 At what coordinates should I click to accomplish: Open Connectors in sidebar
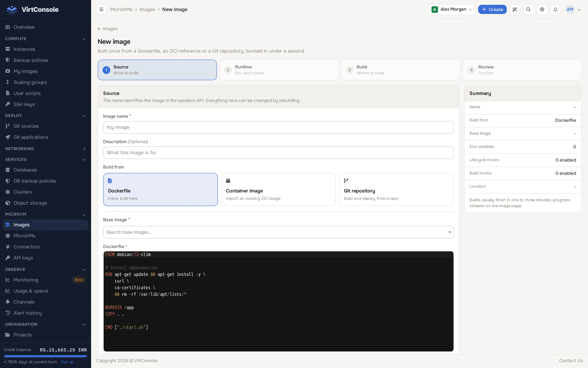45,247
